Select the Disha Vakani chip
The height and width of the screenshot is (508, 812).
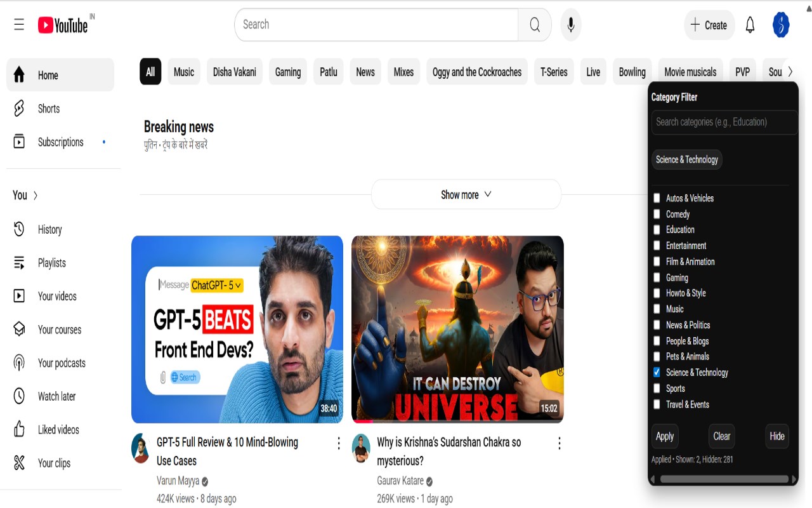pyautogui.click(x=235, y=72)
